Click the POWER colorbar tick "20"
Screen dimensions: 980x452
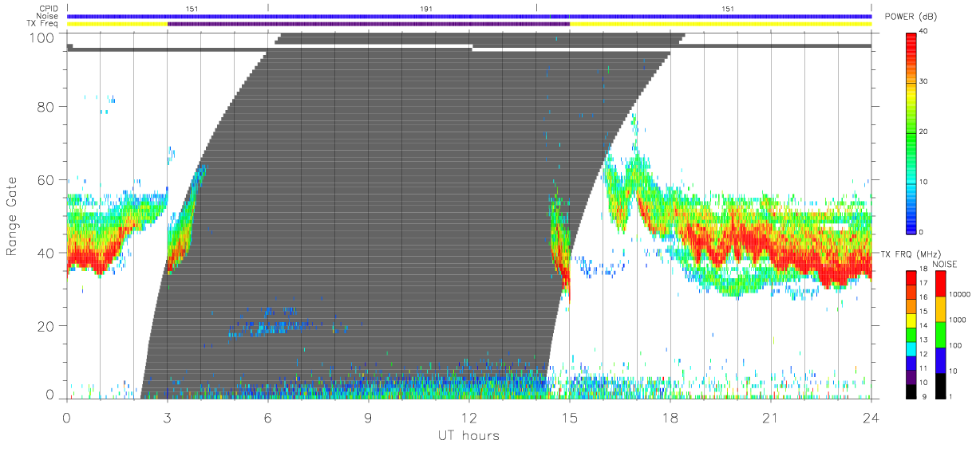pyautogui.click(x=925, y=132)
